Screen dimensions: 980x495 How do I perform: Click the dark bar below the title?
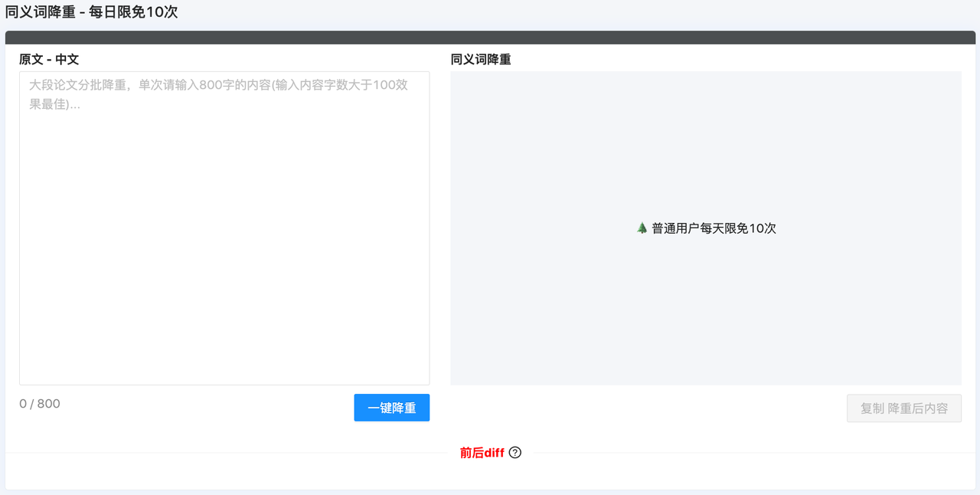coord(490,34)
